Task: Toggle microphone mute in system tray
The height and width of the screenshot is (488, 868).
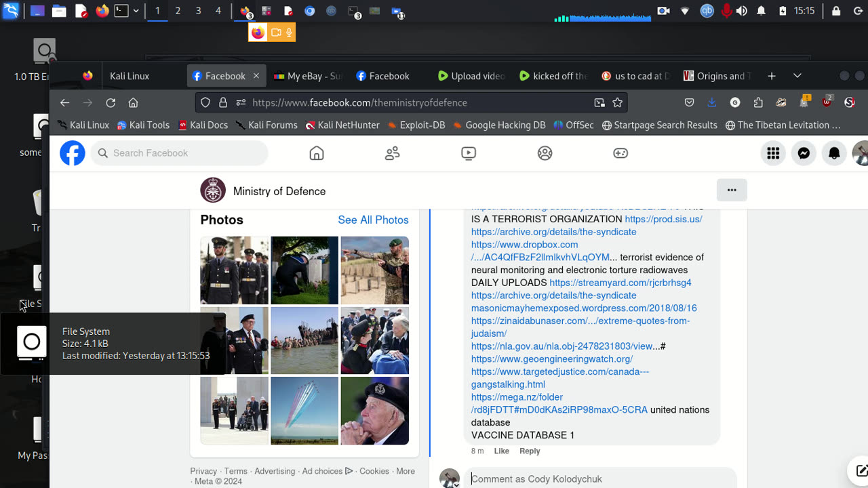Action: (726, 11)
